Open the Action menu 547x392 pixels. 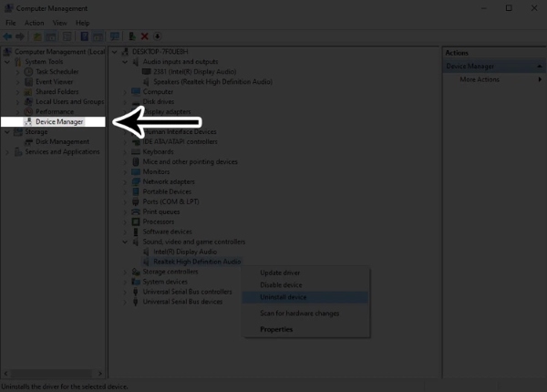click(35, 23)
